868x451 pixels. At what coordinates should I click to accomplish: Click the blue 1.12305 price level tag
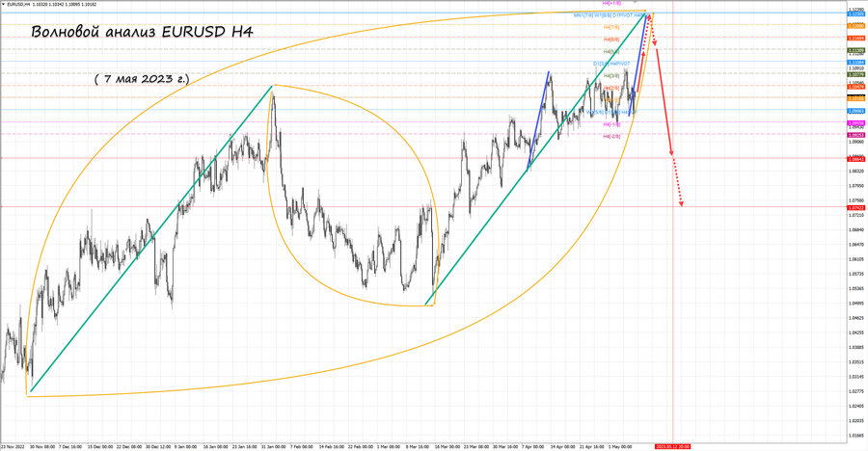click(x=856, y=13)
